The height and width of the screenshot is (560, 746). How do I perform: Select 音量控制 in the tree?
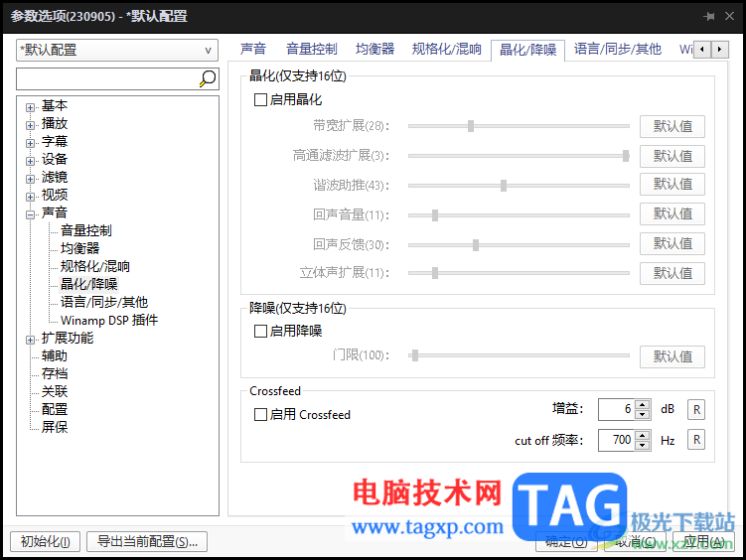coord(86,230)
